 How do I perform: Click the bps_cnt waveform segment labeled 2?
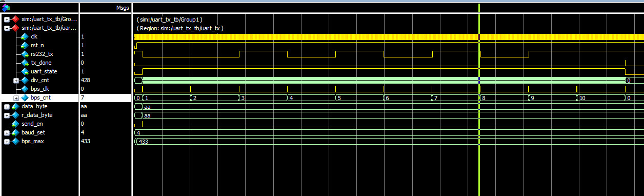pos(215,97)
